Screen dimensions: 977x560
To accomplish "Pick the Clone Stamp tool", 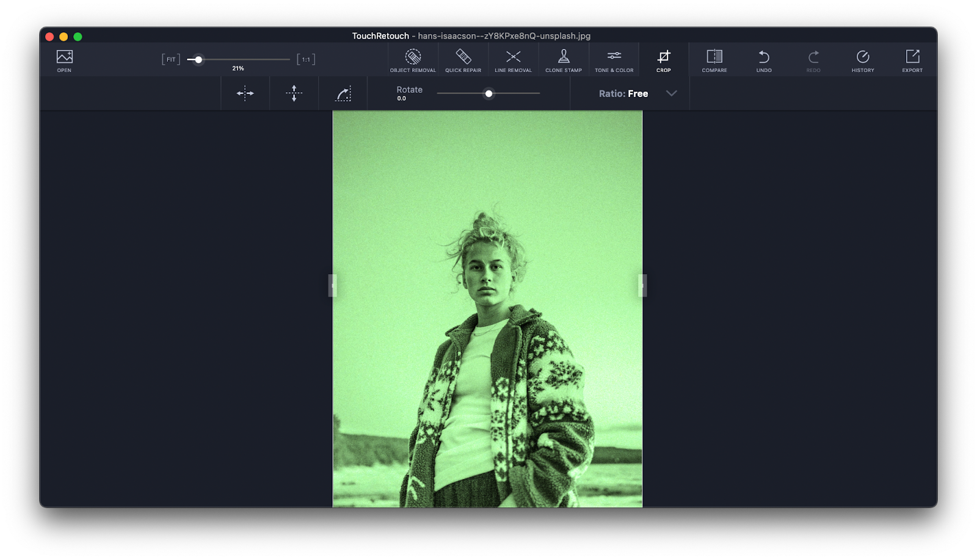I will coord(563,59).
